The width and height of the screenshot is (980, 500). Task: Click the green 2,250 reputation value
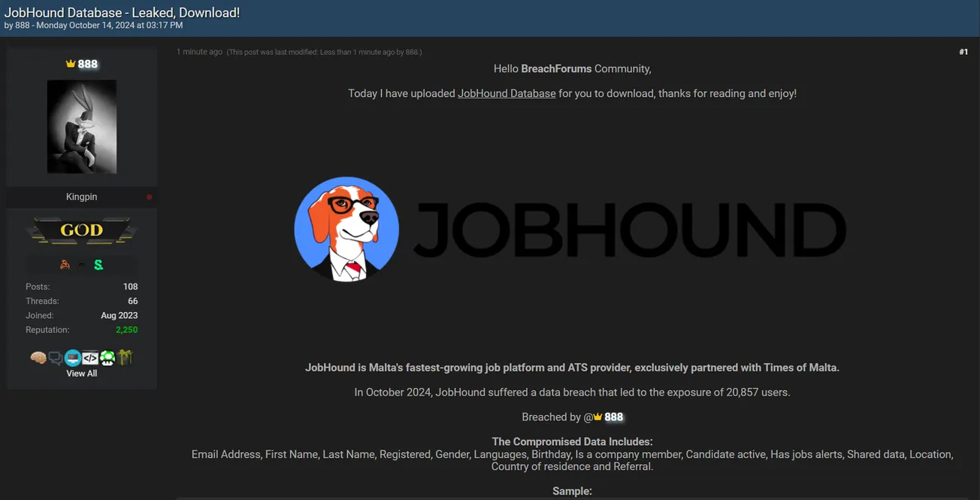click(126, 330)
